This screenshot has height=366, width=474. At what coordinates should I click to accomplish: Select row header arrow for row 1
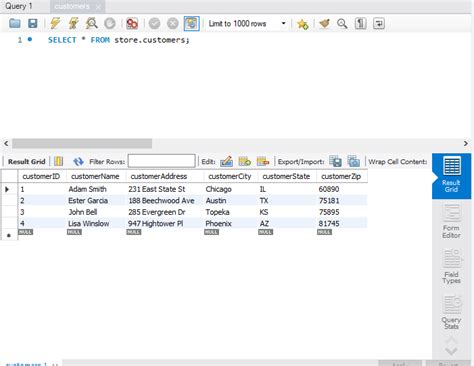coord(7,189)
